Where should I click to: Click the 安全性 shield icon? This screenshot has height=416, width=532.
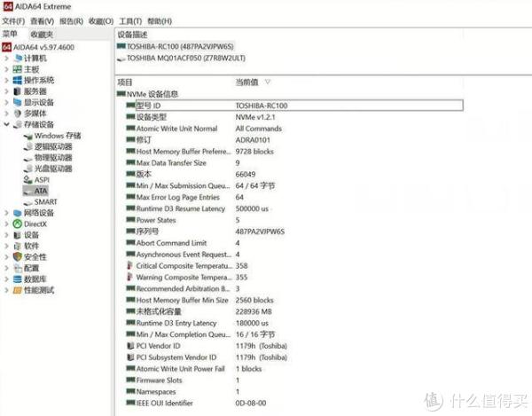pyautogui.click(x=18, y=257)
